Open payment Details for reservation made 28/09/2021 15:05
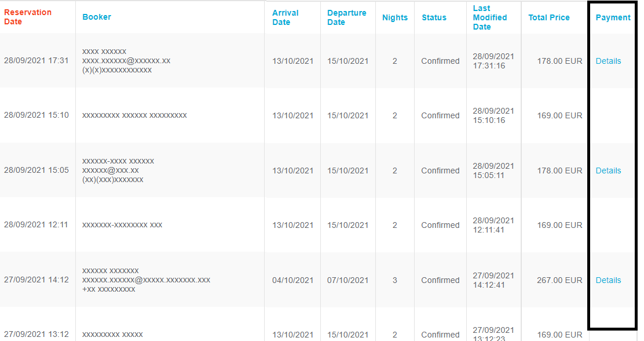 [608, 170]
